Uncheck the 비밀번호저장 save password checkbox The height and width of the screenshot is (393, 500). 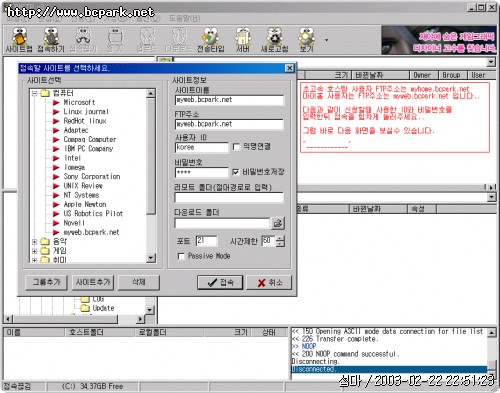236,172
